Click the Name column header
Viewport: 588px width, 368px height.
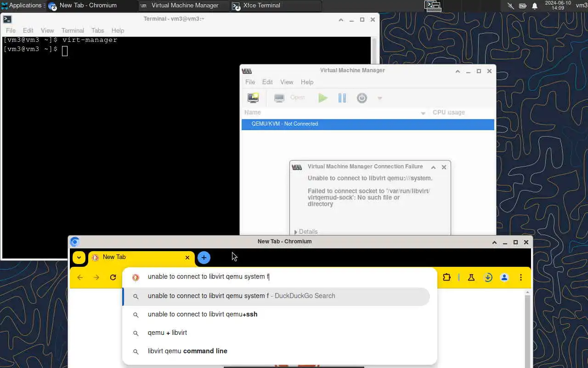pos(253,113)
